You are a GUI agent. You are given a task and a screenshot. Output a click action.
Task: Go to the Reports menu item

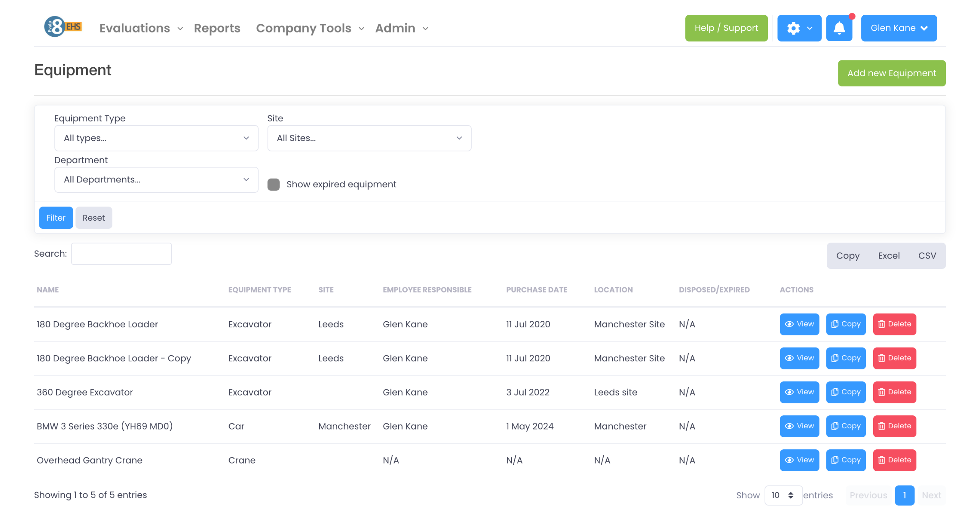coord(217,28)
